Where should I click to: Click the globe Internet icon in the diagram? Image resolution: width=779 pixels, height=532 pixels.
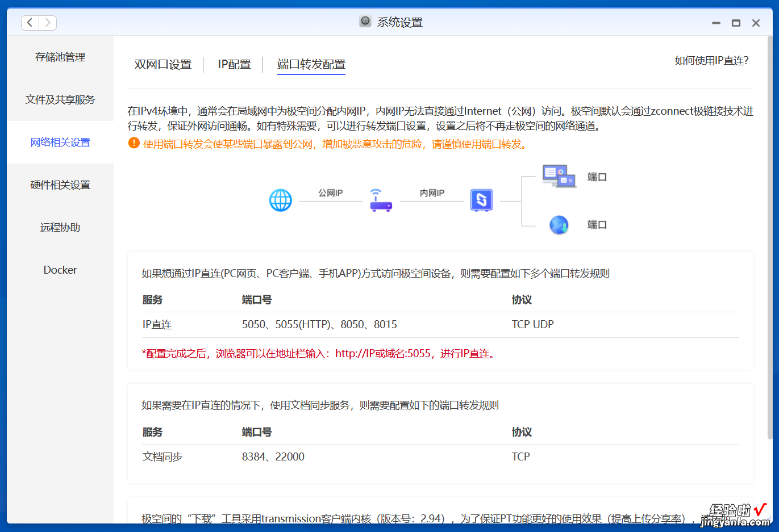(280, 200)
